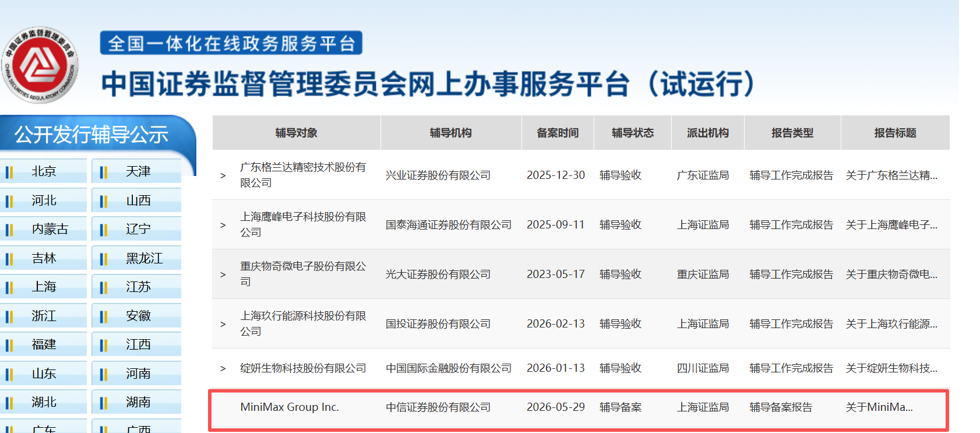Screen dimensions: 980x433
Task: Click 重庆证监局 in the 派出机构 column
Action: coord(703,274)
